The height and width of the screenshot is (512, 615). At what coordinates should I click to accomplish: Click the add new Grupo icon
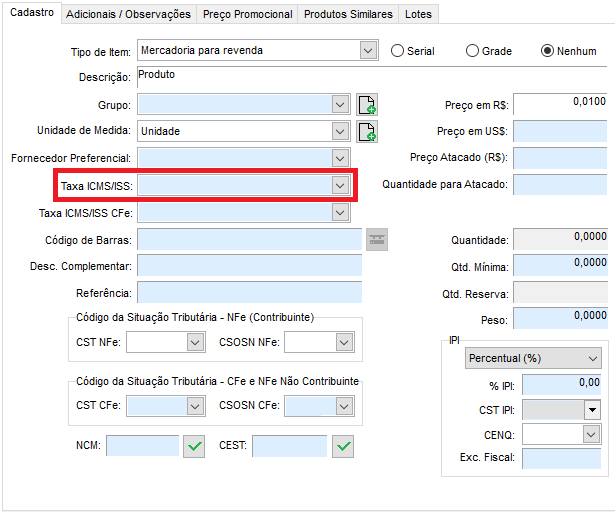click(x=367, y=105)
